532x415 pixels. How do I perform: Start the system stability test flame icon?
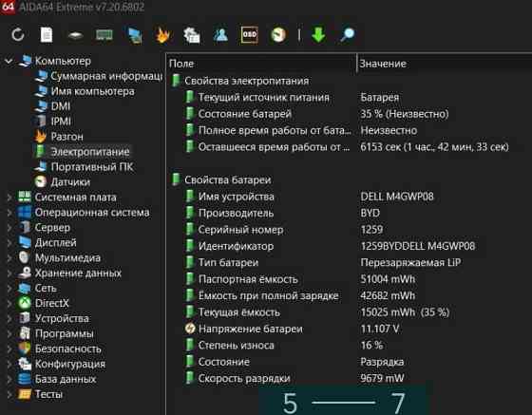pyautogui.click(x=162, y=34)
